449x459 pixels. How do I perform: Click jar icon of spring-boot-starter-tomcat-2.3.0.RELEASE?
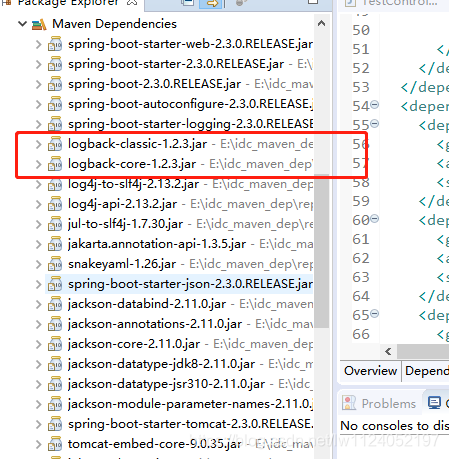tap(55, 424)
